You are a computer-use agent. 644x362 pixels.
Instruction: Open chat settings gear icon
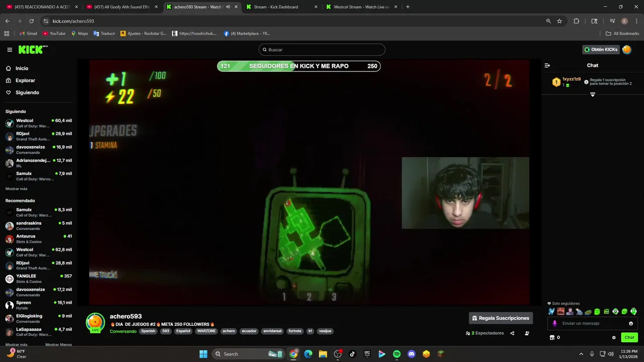[614, 337]
